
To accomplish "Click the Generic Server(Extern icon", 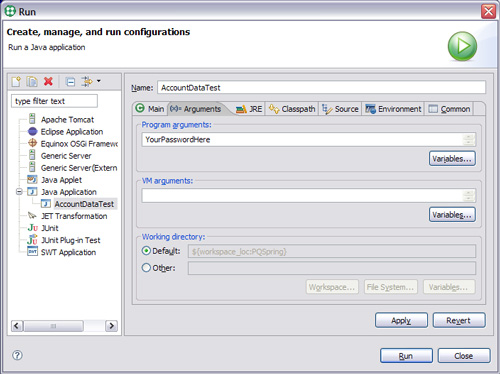I will [32, 167].
